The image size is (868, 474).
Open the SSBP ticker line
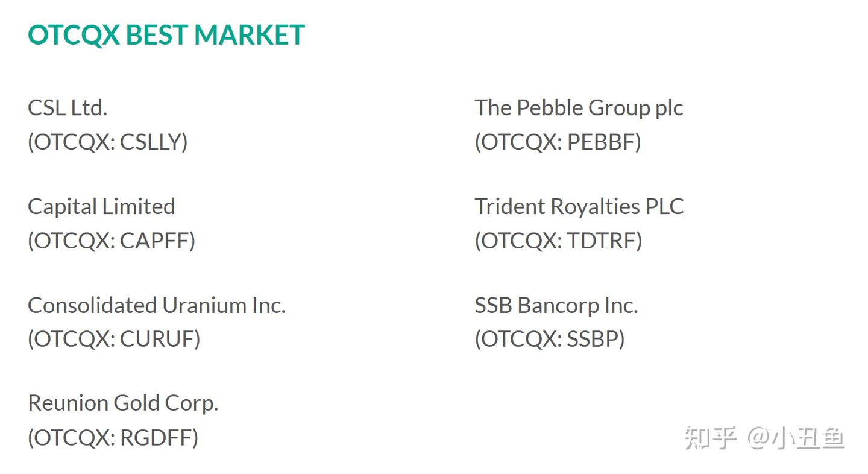(x=550, y=339)
